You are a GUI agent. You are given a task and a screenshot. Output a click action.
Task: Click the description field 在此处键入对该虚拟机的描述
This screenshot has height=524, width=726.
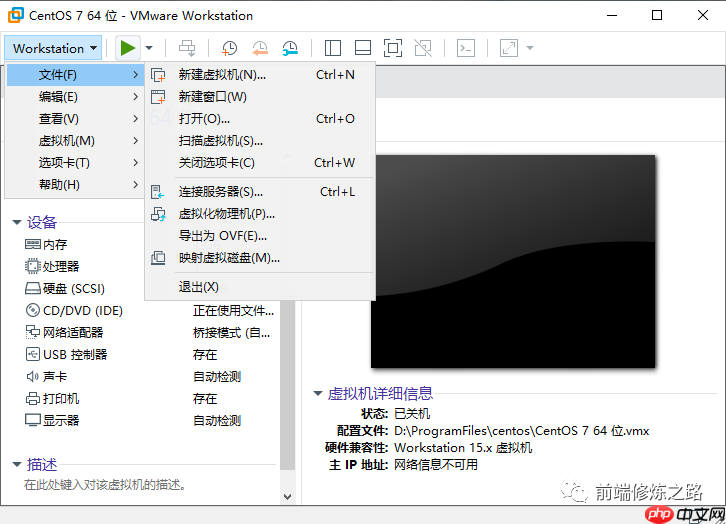(x=105, y=485)
